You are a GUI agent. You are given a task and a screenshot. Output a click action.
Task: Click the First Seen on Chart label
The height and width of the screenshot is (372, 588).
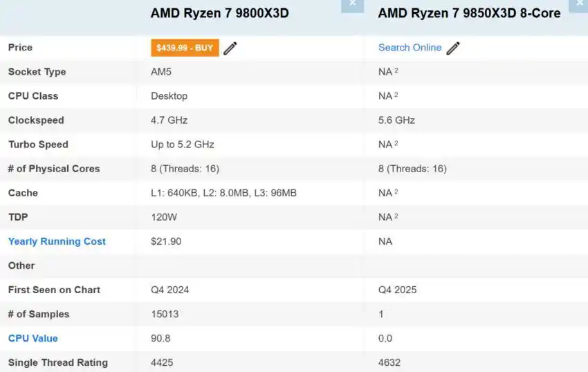pos(55,290)
